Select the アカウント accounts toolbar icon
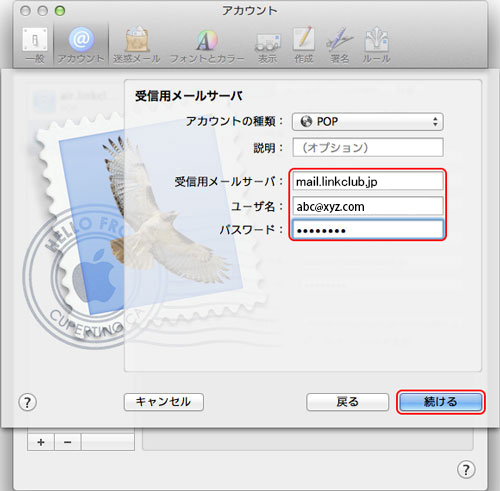The height and width of the screenshot is (491, 500). point(81,45)
